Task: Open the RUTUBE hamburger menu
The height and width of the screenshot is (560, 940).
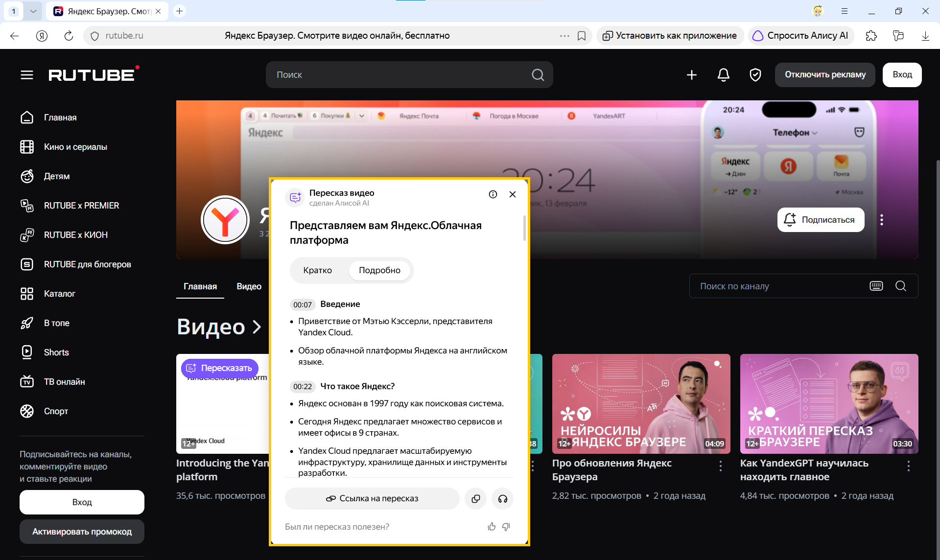Action: 27,75
